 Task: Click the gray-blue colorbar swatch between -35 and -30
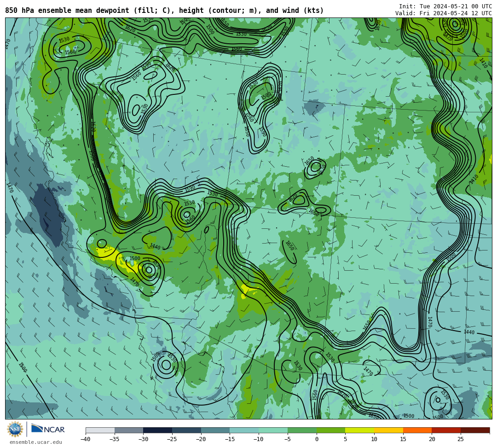click(x=129, y=430)
